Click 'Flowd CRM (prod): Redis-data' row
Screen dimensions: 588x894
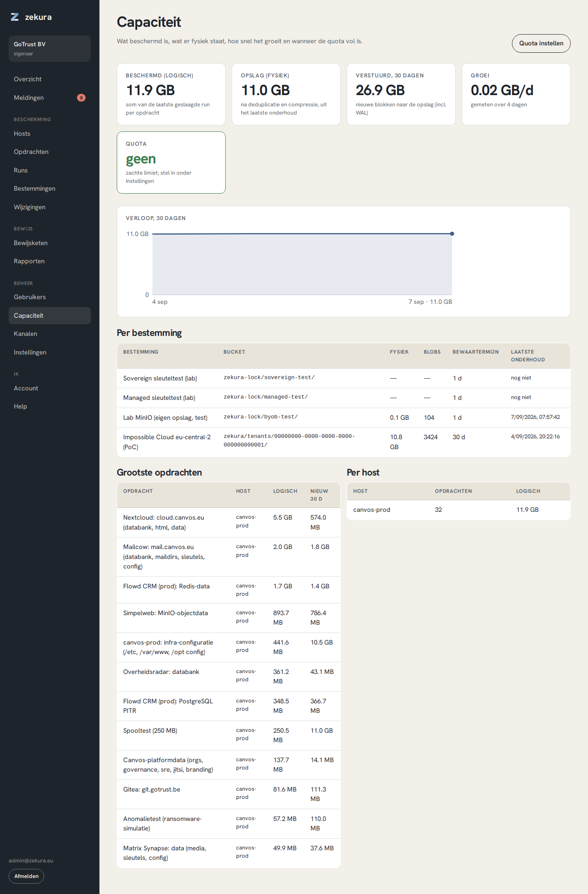point(229,590)
